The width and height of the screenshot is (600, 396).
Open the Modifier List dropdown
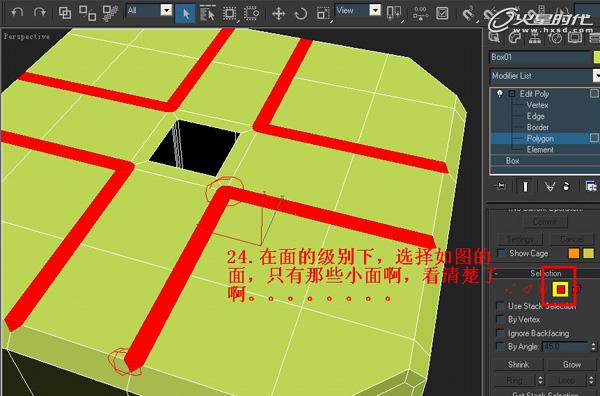[545, 76]
